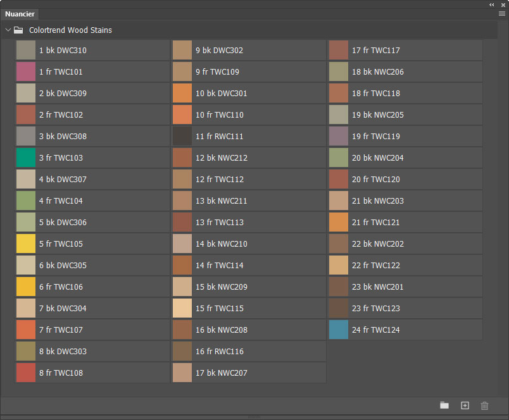This screenshot has height=420, width=509.
Task: Pick the 6 fr TWC106 golden swatch
Action: point(26,287)
